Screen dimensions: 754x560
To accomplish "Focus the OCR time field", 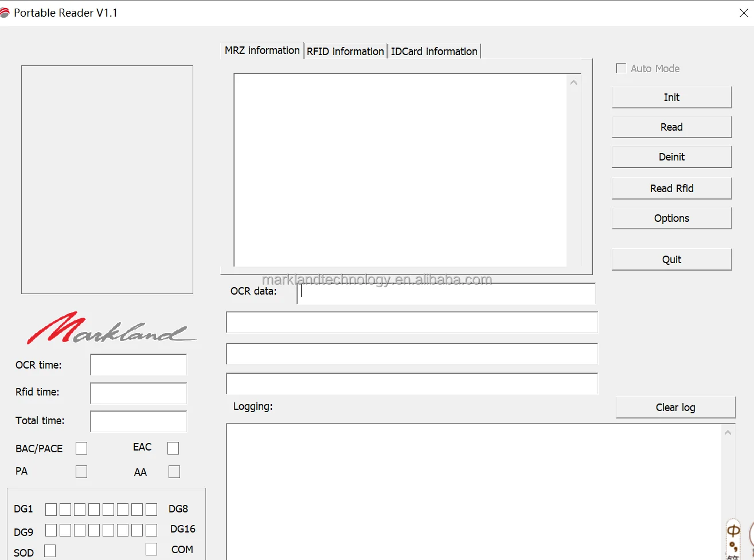I will (x=139, y=365).
